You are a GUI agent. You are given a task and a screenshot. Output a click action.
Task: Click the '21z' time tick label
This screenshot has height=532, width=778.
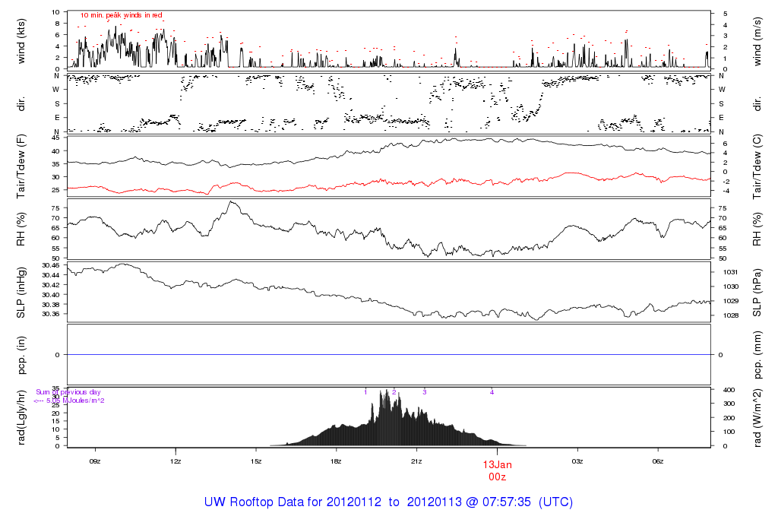416,461
